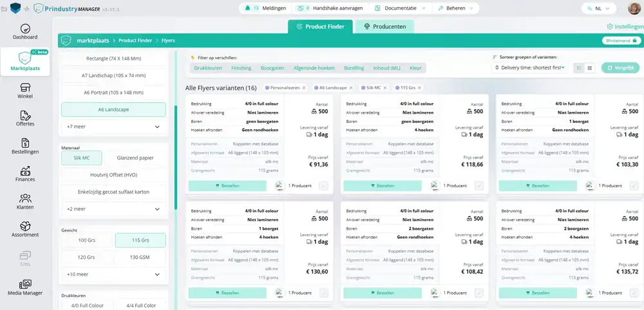Click the blue cube logo icon

point(15,8)
